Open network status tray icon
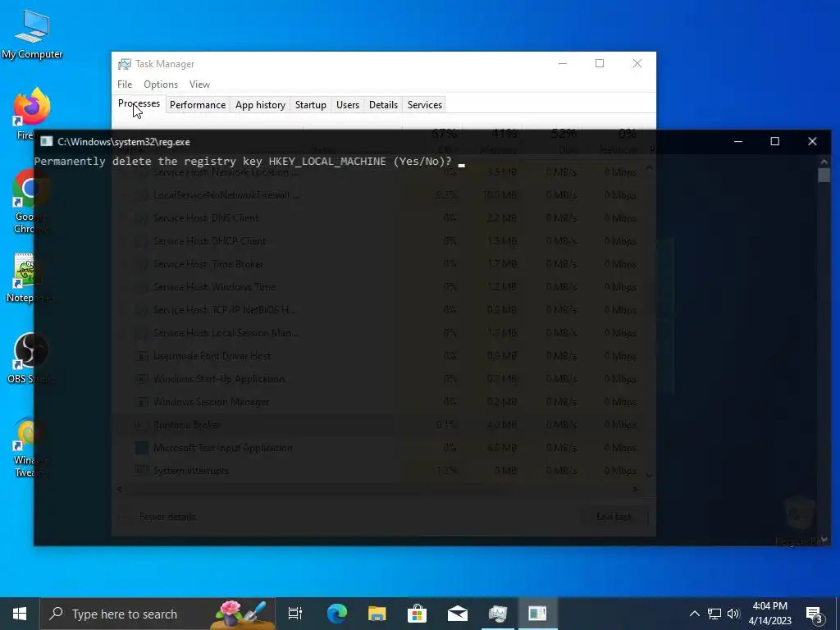 coord(714,614)
